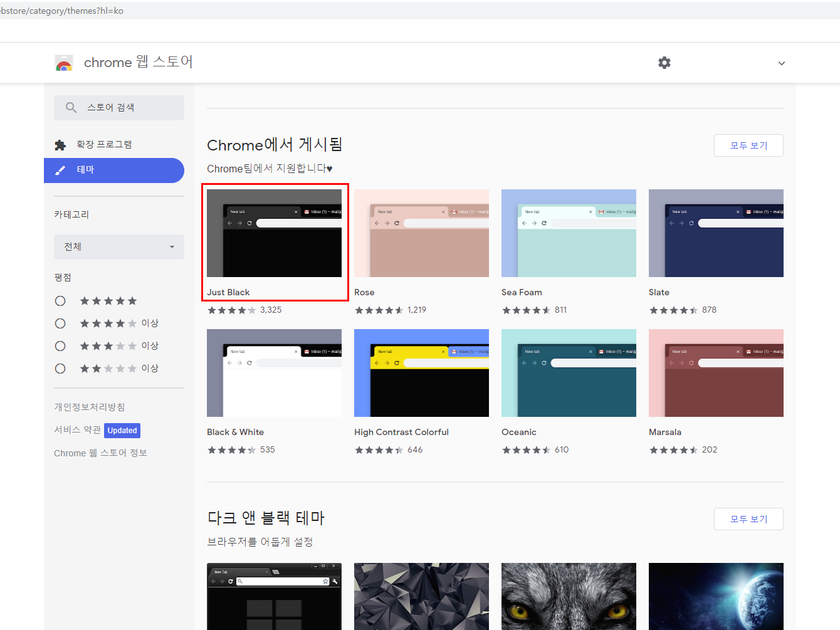Image resolution: width=840 pixels, height=630 pixels.
Task: Click the Black & White theme title
Action: (x=235, y=432)
